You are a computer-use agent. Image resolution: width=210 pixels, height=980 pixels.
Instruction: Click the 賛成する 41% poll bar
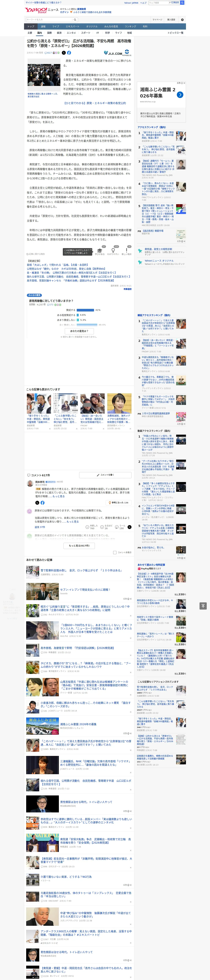tap(85, 310)
